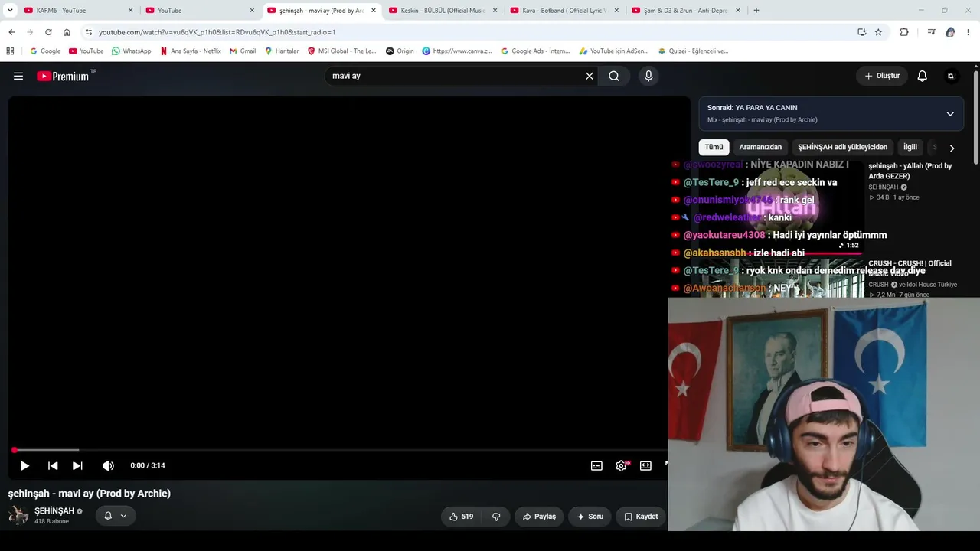Select the Aramanızdan filter chip

(760, 147)
